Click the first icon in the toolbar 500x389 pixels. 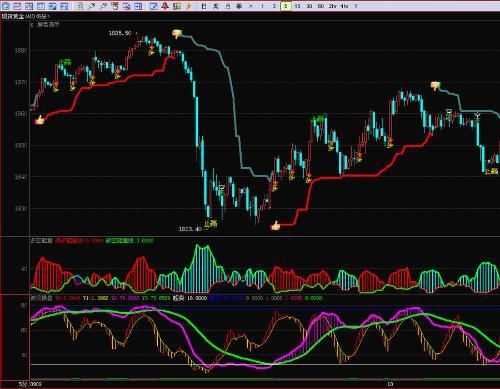click(x=5, y=6)
